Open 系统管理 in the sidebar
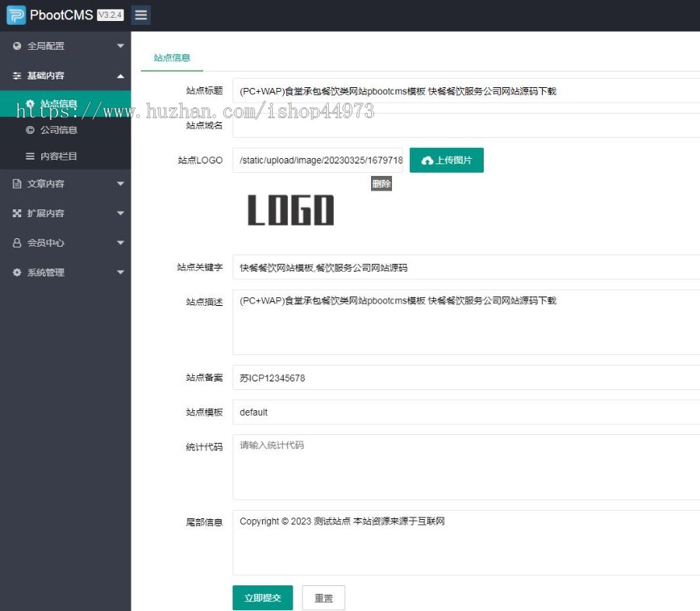 [x=65, y=272]
